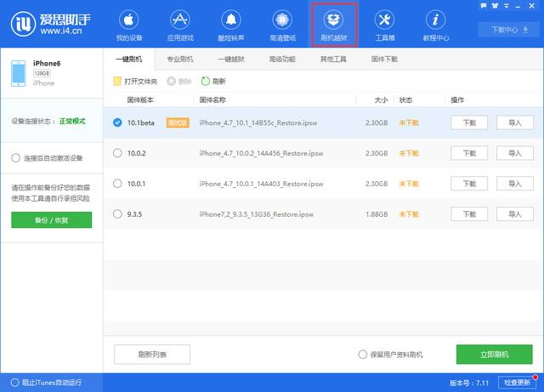Screen dimensions: 544x392
Task: Select the 10.0.2 firmware radio button
Action: pyautogui.click(x=117, y=153)
